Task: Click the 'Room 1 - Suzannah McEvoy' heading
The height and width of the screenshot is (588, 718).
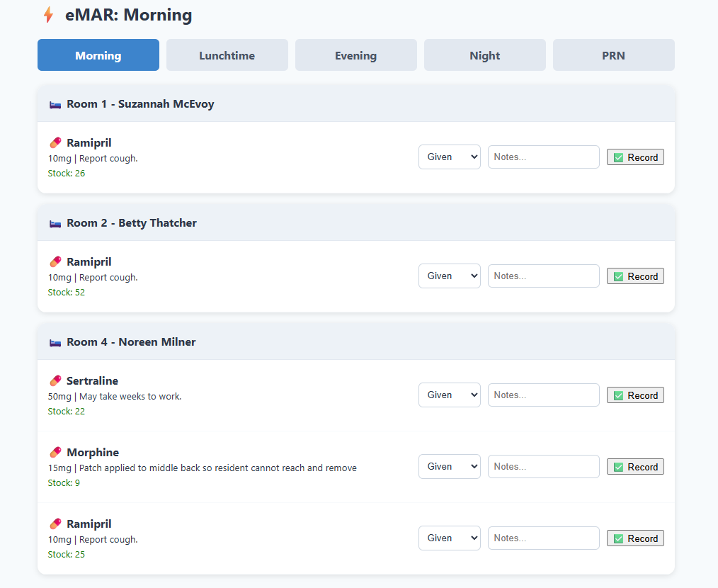Action: 141,104
